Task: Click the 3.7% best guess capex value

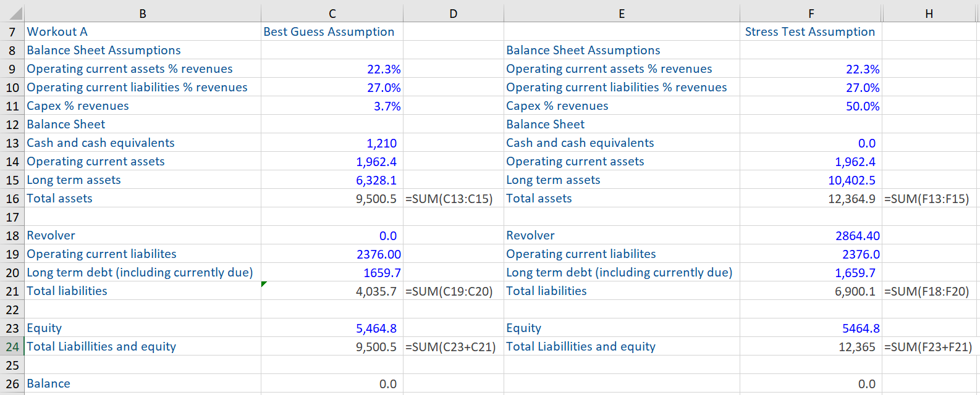Action: (387, 106)
